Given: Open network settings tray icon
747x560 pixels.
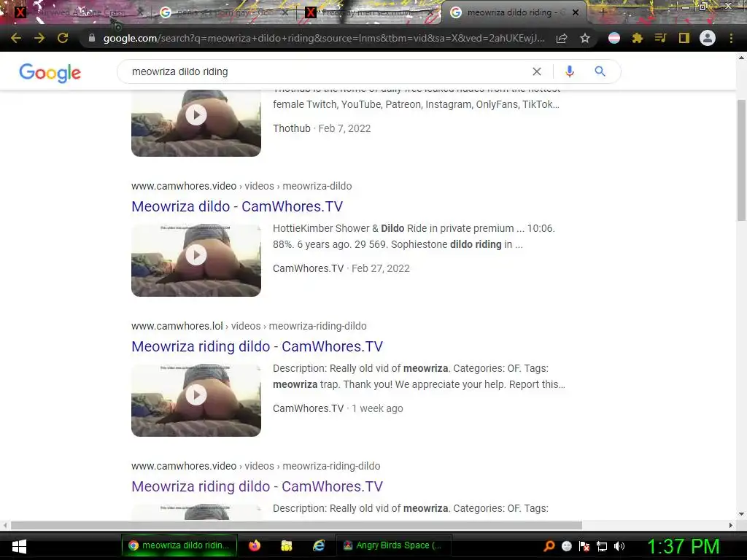Looking at the screenshot, I should click(602, 546).
